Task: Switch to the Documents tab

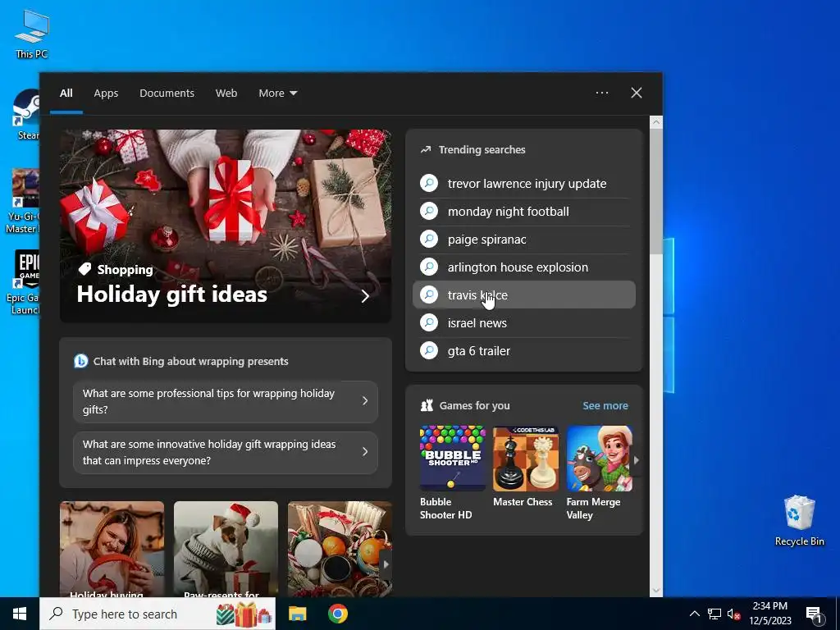Action: 167,94
